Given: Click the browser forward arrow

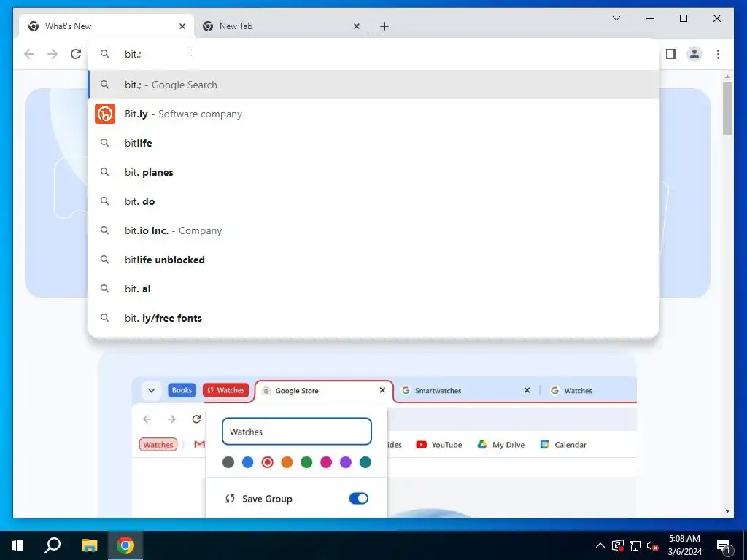Looking at the screenshot, I should point(53,54).
